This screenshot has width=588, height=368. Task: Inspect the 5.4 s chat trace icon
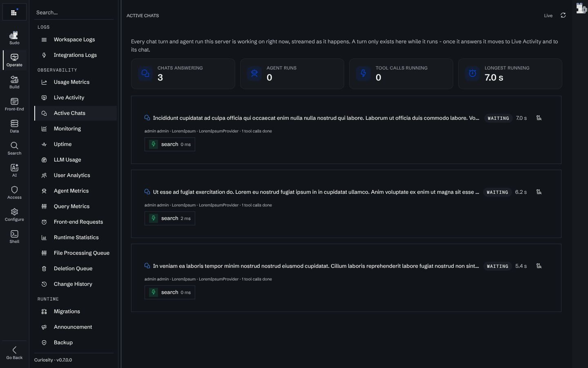click(539, 266)
